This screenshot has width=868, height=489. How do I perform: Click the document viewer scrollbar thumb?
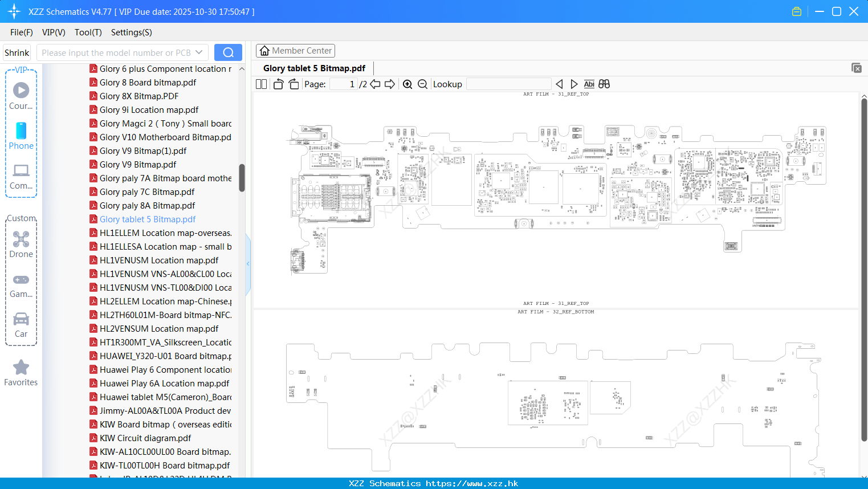pos(864,270)
